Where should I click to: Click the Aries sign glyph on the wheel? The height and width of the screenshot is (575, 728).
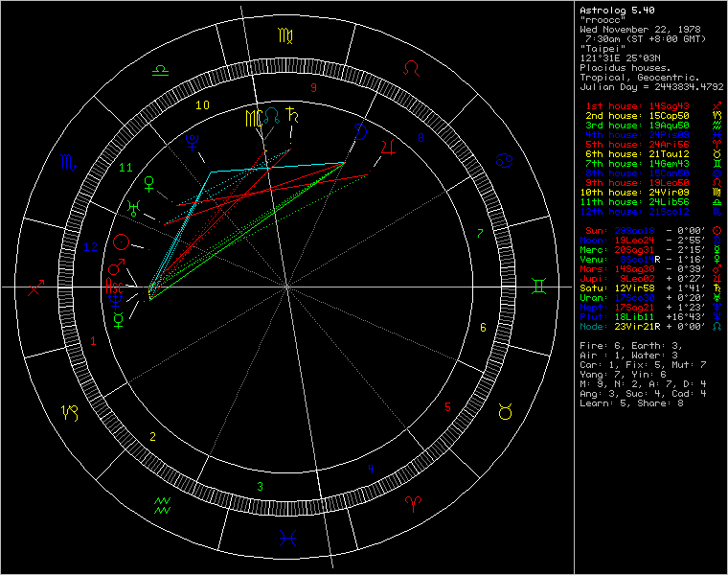[413, 503]
